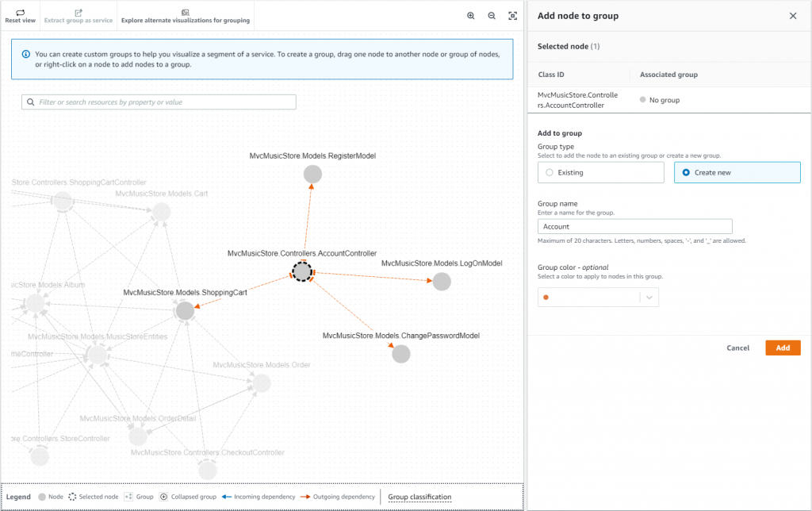The image size is (812, 511).
Task: Click the fit-to-screen icon
Action: 513,15
